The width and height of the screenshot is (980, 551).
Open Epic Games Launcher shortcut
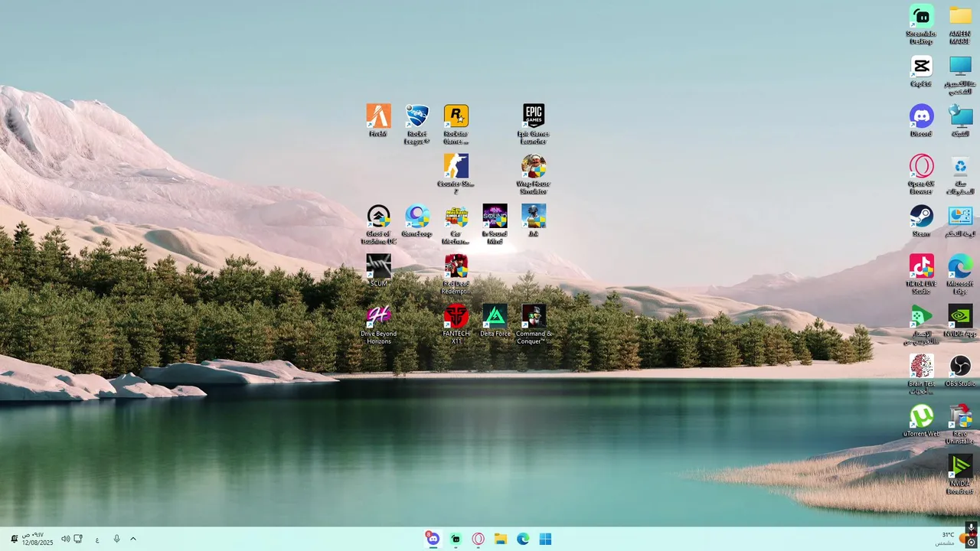[x=534, y=124]
